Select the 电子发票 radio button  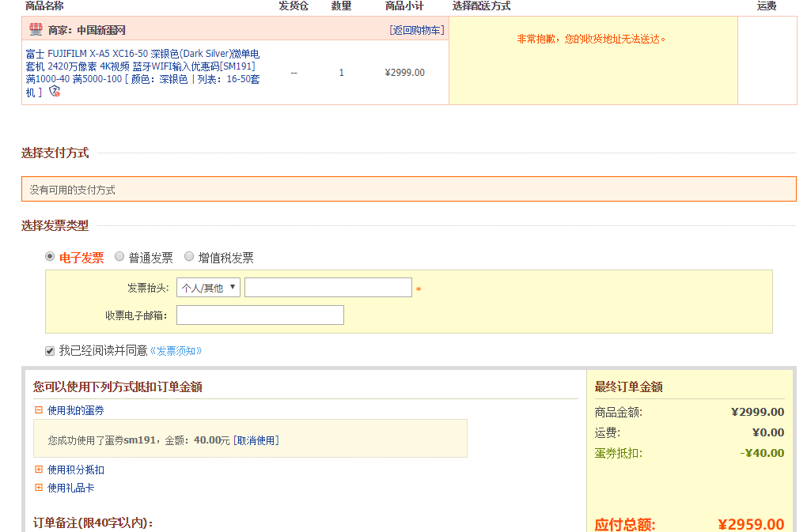[x=50, y=257]
